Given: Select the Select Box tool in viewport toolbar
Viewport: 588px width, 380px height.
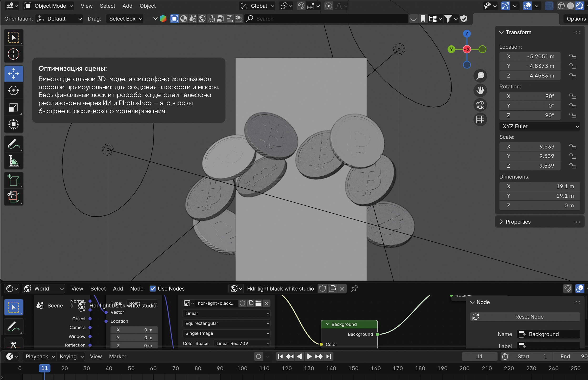Looking at the screenshot, I should tap(14, 38).
